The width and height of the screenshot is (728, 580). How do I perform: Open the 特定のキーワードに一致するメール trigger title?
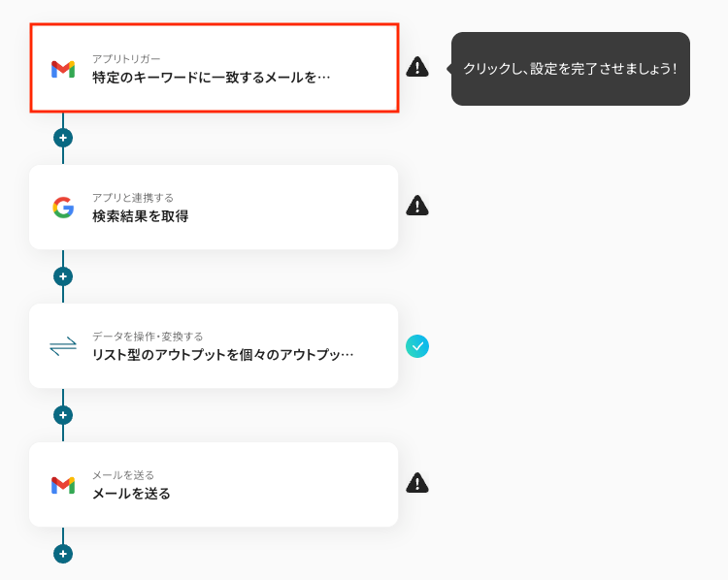coord(212,77)
